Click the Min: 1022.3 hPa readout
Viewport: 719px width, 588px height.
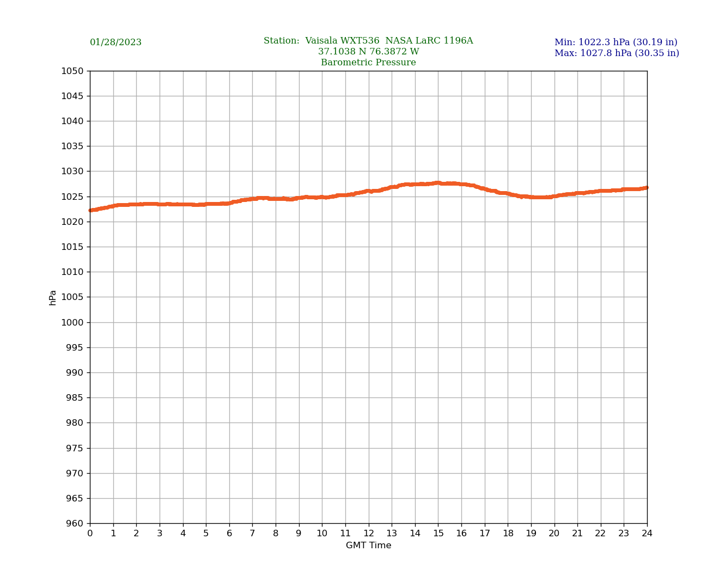(616, 42)
